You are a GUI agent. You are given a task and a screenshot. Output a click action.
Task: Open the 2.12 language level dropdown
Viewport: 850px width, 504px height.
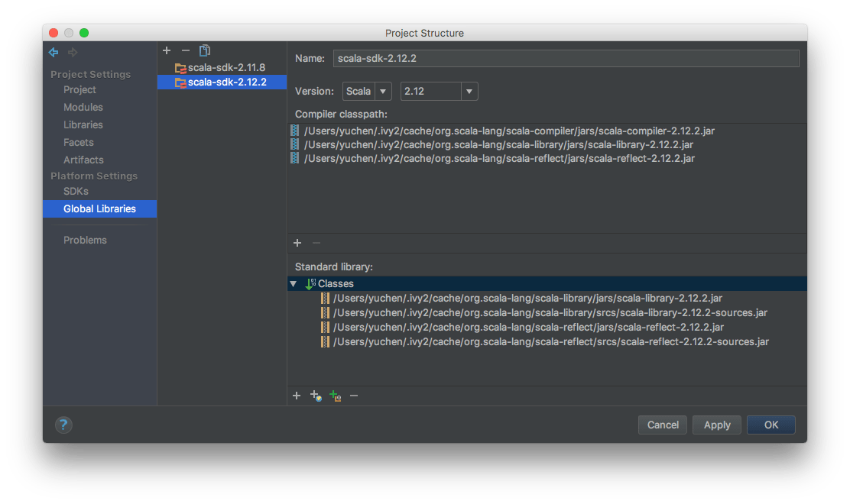[x=439, y=91]
